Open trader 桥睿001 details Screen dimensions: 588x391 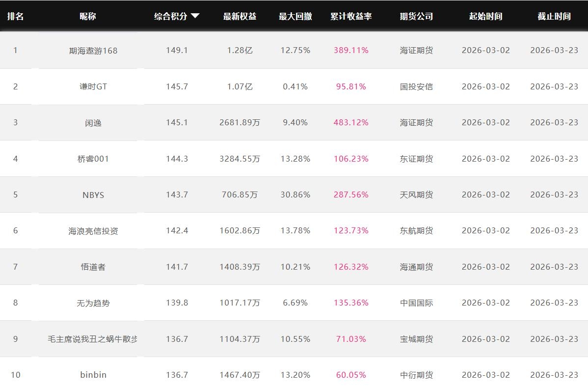[x=93, y=159]
